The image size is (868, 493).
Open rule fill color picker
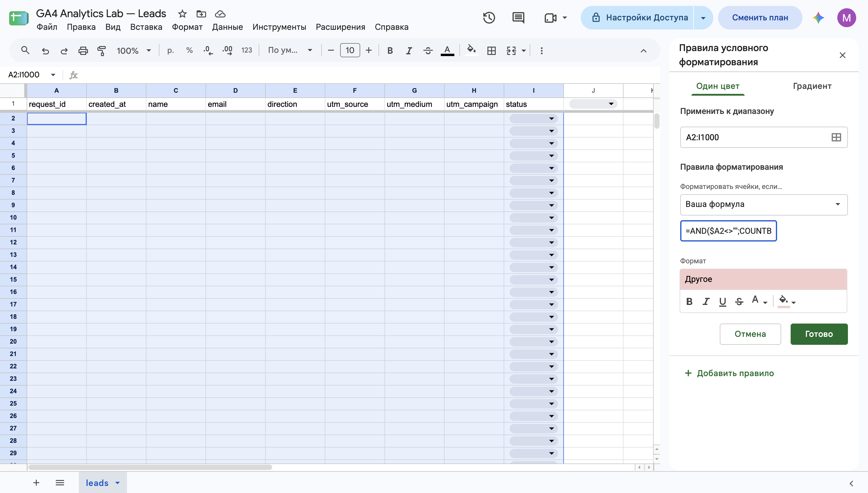(787, 301)
